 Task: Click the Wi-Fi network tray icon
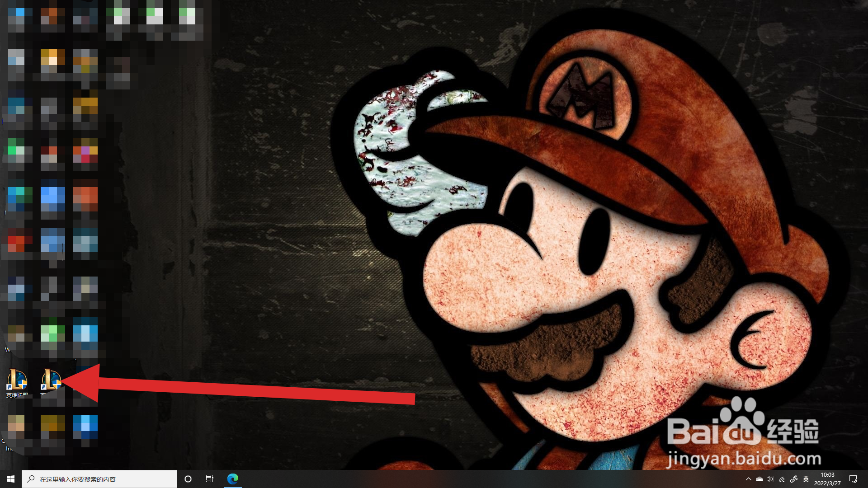tap(782, 479)
